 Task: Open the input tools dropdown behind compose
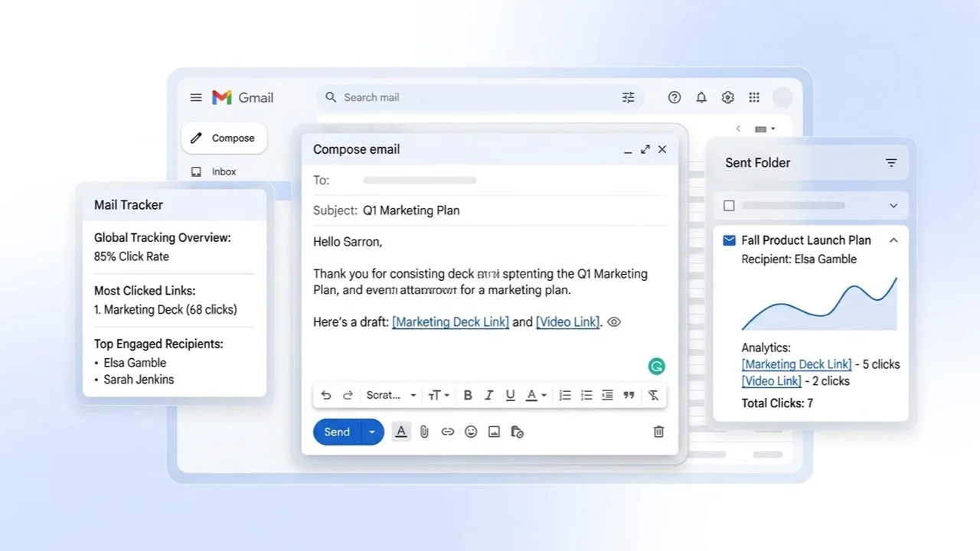766,129
